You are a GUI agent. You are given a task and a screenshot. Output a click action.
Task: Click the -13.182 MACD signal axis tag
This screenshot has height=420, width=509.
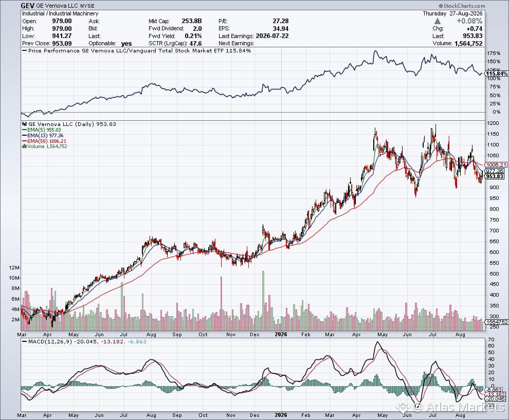coord(495,394)
